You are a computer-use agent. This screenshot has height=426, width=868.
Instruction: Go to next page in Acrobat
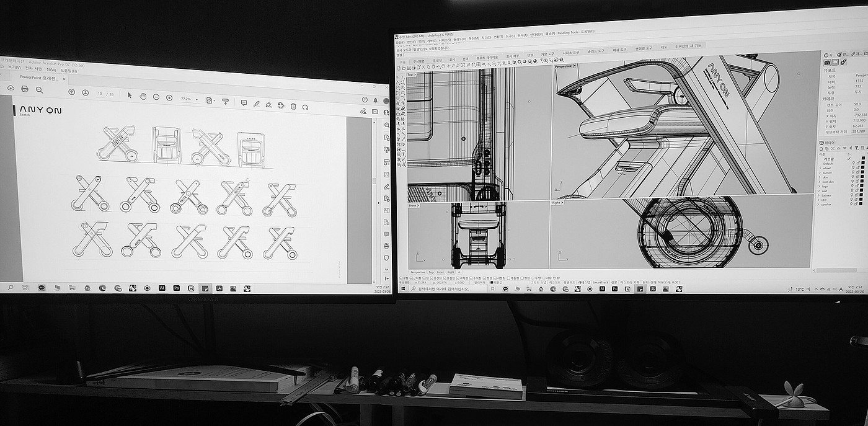point(86,92)
